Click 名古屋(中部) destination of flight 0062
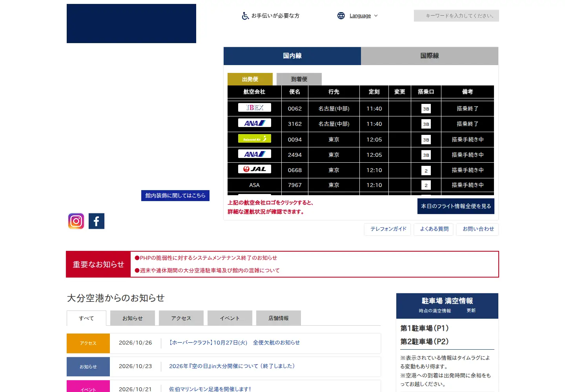The height and width of the screenshot is (392, 565). click(x=334, y=109)
